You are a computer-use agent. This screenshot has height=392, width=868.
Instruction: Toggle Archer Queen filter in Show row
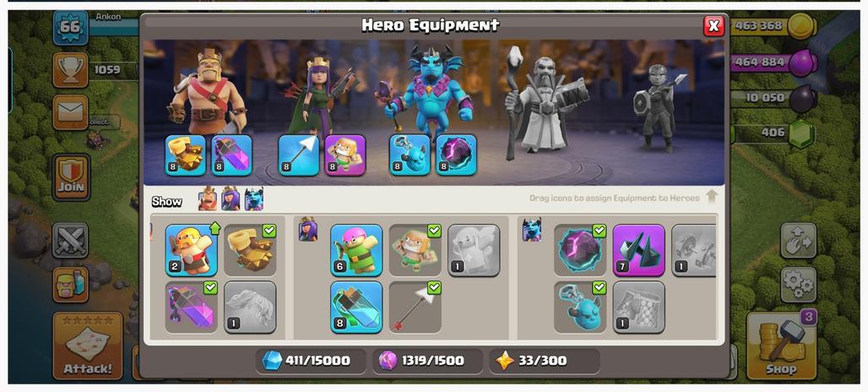pos(231,199)
